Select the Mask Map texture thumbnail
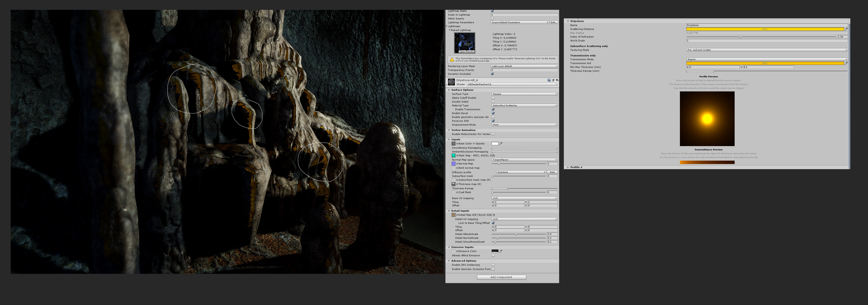Screen dimensions: 868x305 coord(453,155)
